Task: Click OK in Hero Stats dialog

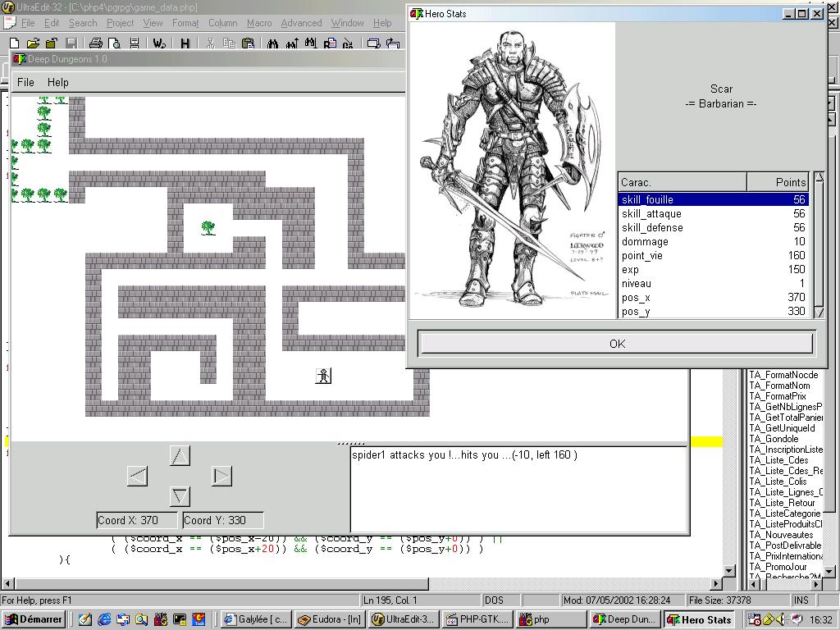Action: [x=617, y=344]
